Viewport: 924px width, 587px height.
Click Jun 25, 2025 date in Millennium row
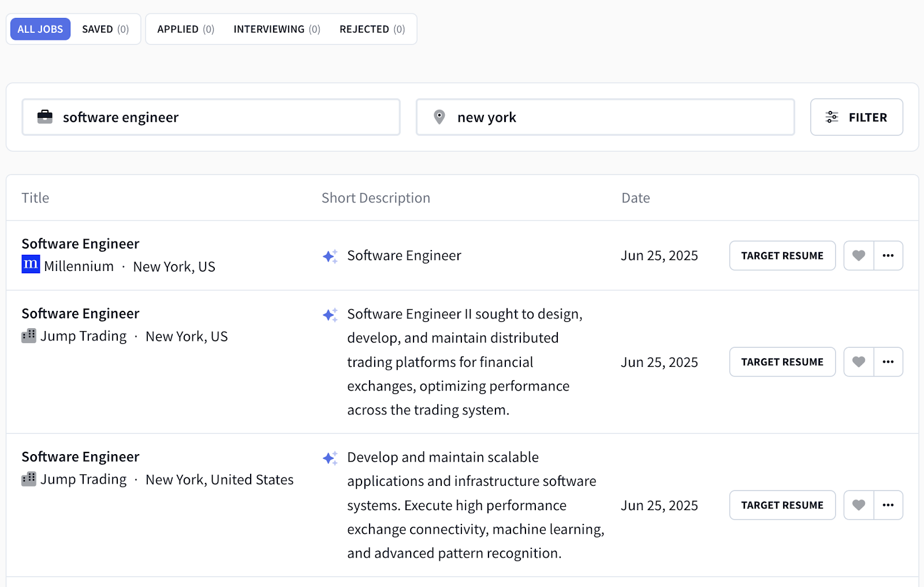[659, 255]
